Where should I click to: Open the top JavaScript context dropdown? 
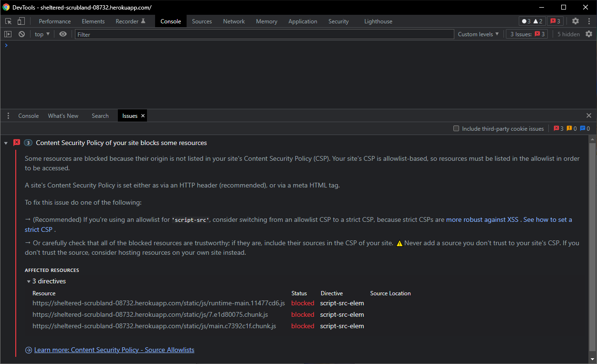pyautogui.click(x=42, y=34)
